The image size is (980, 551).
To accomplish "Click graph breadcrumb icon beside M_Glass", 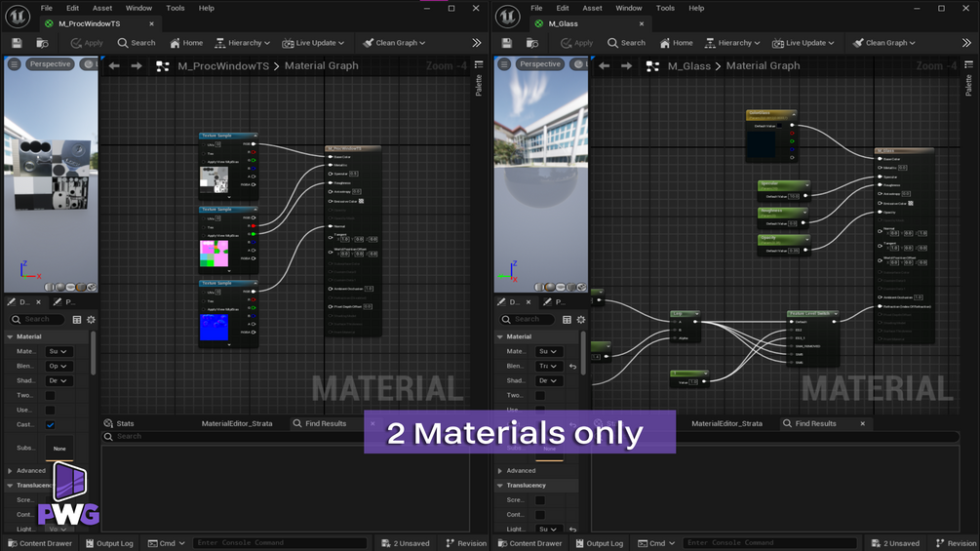I will (652, 65).
